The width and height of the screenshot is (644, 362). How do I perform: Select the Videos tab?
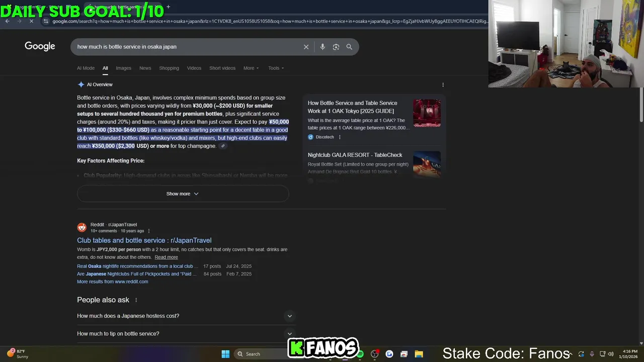pos(194,68)
